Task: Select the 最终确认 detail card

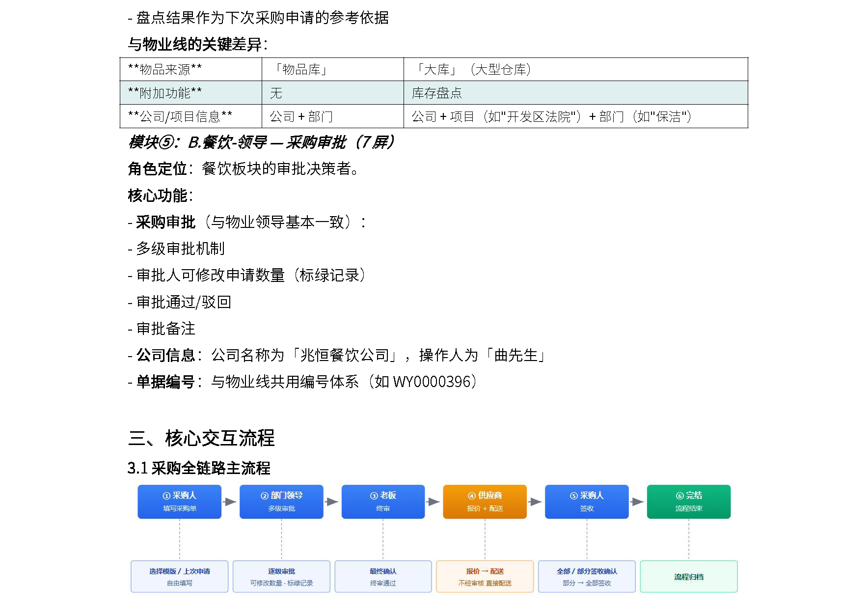Action: point(383,577)
